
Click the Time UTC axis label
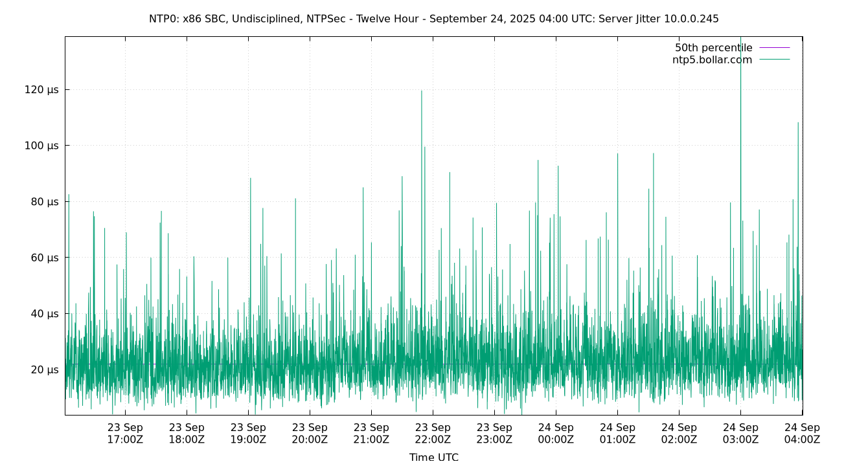pyautogui.click(x=433, y=457)
